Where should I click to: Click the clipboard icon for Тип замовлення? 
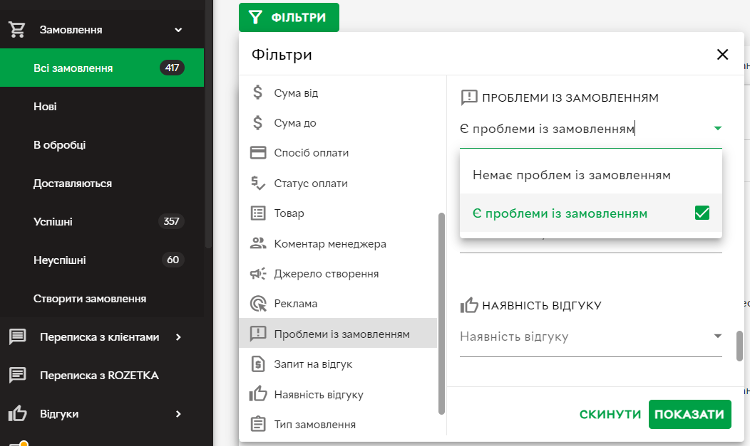(x=258, y=424)
